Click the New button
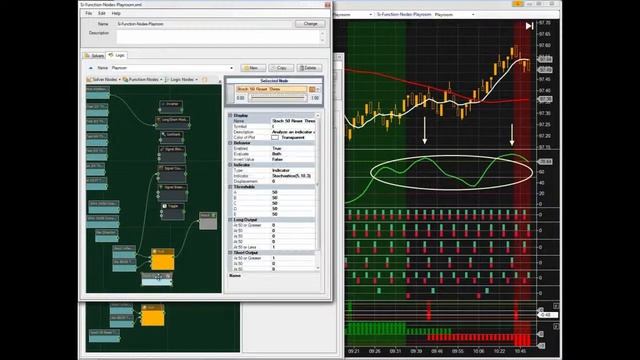 253,68
